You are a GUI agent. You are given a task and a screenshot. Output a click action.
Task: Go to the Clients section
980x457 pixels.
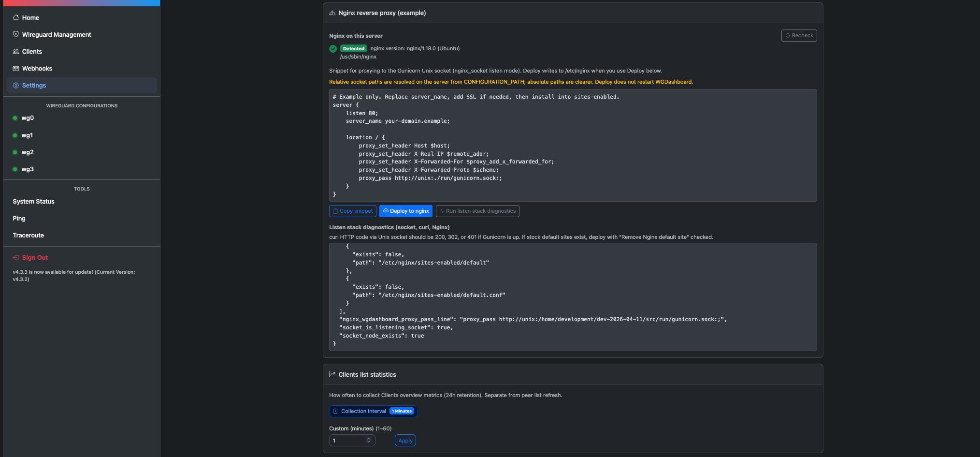(x=82, y=51)
